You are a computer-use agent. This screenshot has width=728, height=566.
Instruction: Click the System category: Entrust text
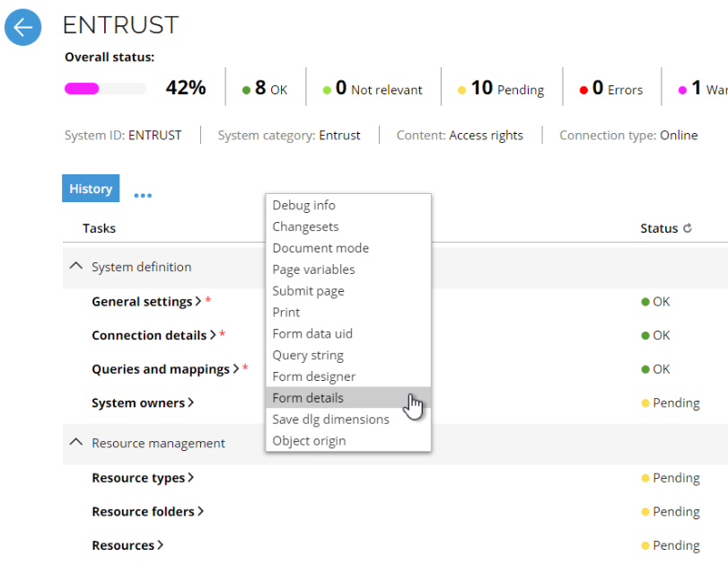(289, 136)
